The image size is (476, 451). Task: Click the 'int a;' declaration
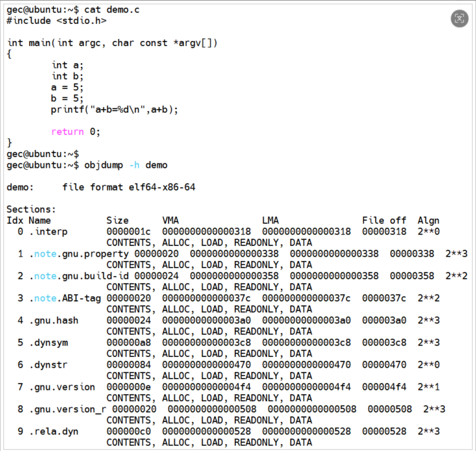pyautogui.click(x=67, y=65)
